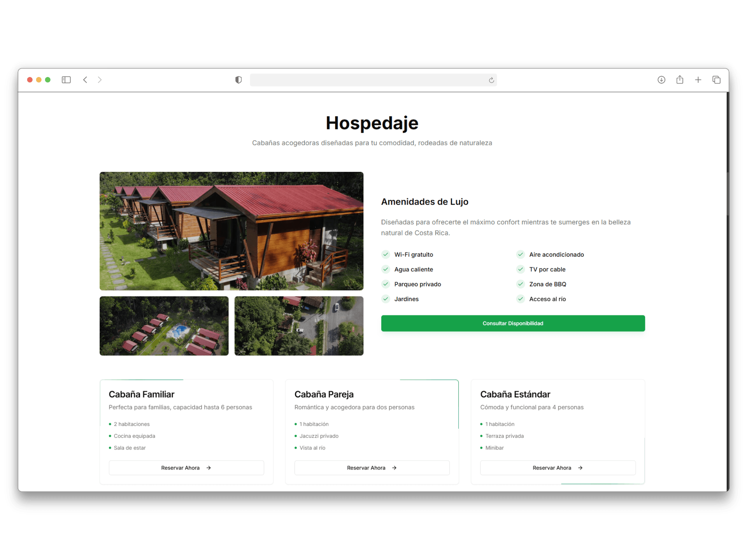Reserve the Cabaña Pareja with Reservar Ahora
The height and width of the screenshot is (560, 747).
(x=372, y=468)
